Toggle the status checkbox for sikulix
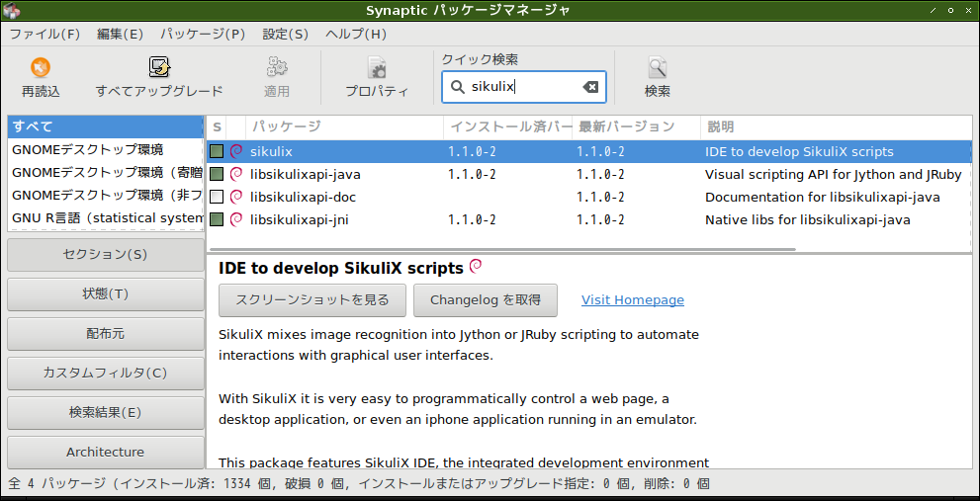This screenshot has width=980, height=501. [217, 151]
